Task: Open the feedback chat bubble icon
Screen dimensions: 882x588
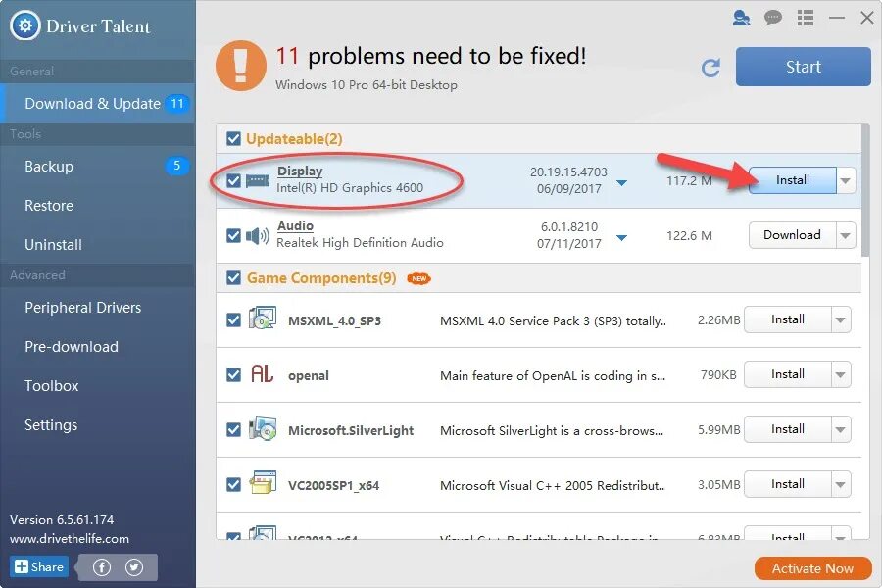Action: coord(773,18)
